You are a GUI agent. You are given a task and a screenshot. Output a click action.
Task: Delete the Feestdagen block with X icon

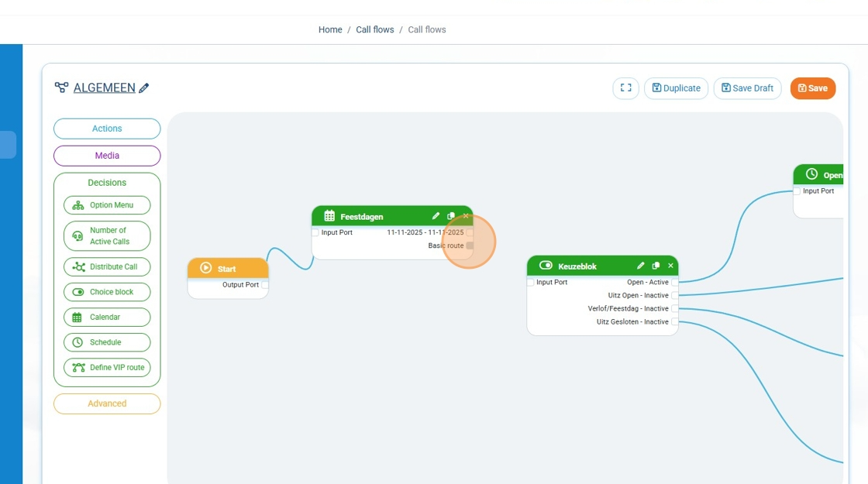click(x=466, y=216)
